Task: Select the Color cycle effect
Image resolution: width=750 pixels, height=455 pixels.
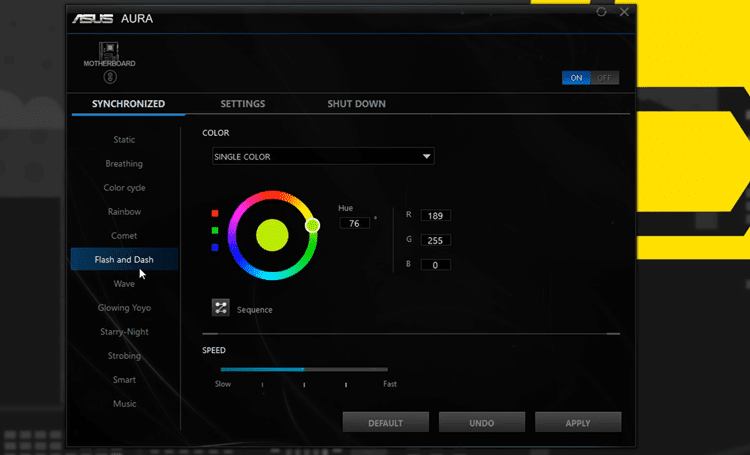Action: click(x=124, y=188)
